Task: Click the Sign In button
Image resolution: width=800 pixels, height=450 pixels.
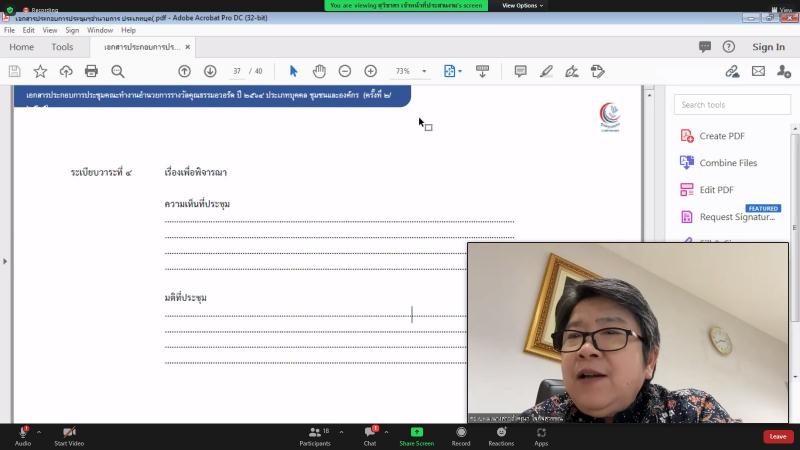Action: [x=768, y=47]
